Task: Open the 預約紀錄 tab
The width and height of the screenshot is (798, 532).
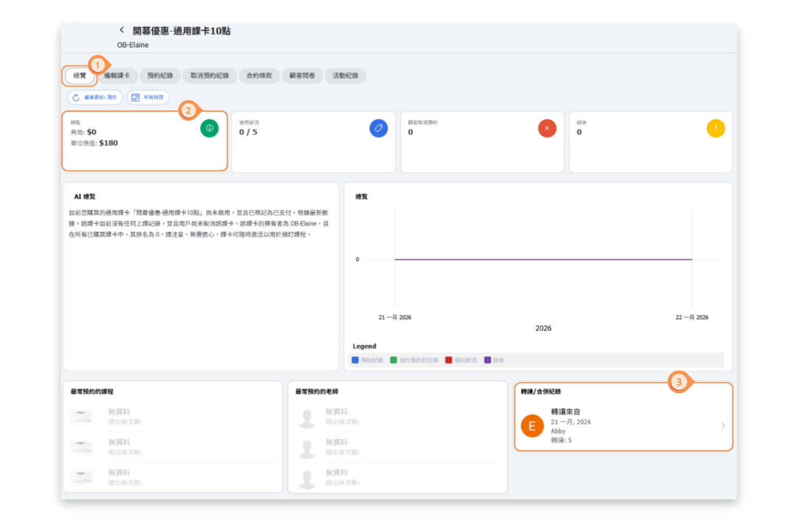Action: [x=160, y=76]
